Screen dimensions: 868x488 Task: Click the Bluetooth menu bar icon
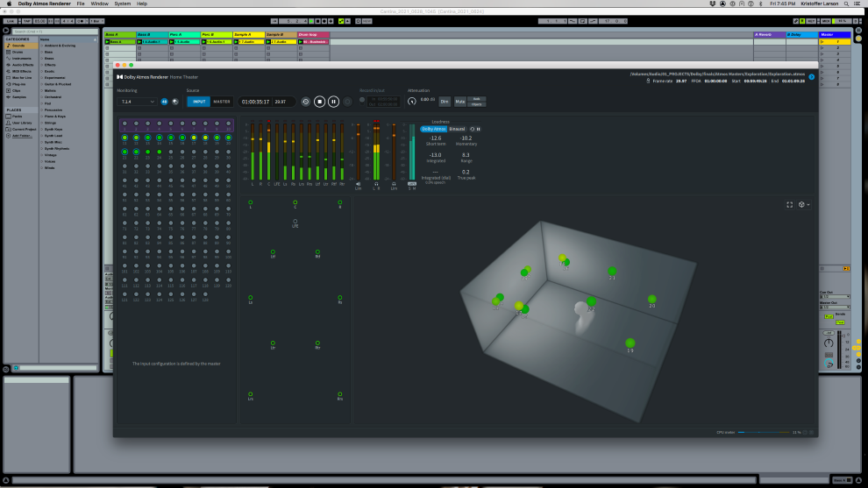[761, 4]
